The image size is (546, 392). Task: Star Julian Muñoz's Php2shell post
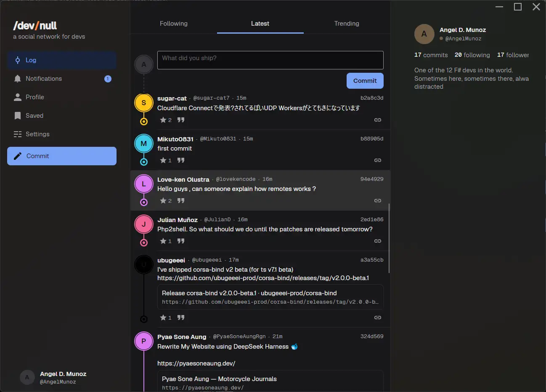point(166,241)
